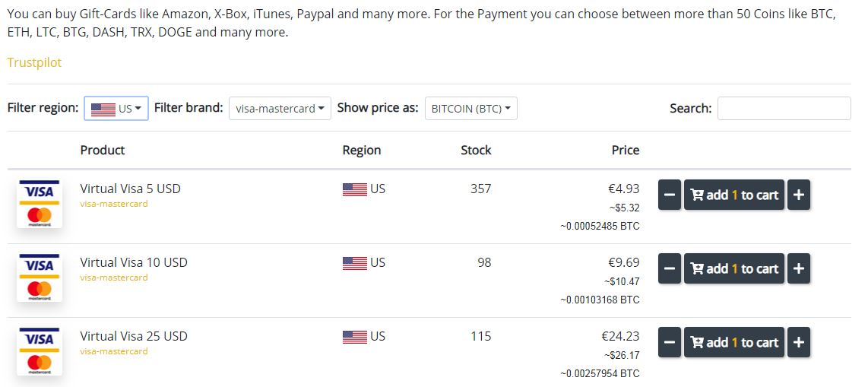Decrease quantity for Virtual Visa 10 USD

[x=670, y=268]
